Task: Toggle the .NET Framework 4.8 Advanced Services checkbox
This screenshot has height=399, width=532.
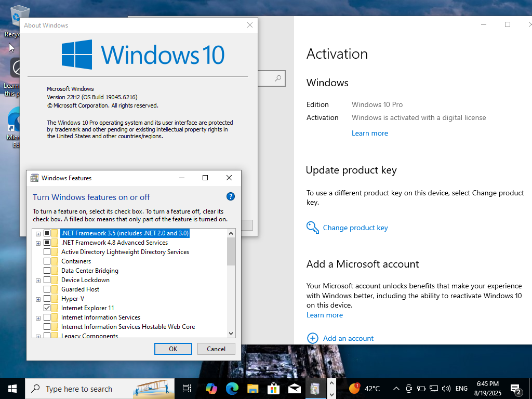Action: click(47, 243)
